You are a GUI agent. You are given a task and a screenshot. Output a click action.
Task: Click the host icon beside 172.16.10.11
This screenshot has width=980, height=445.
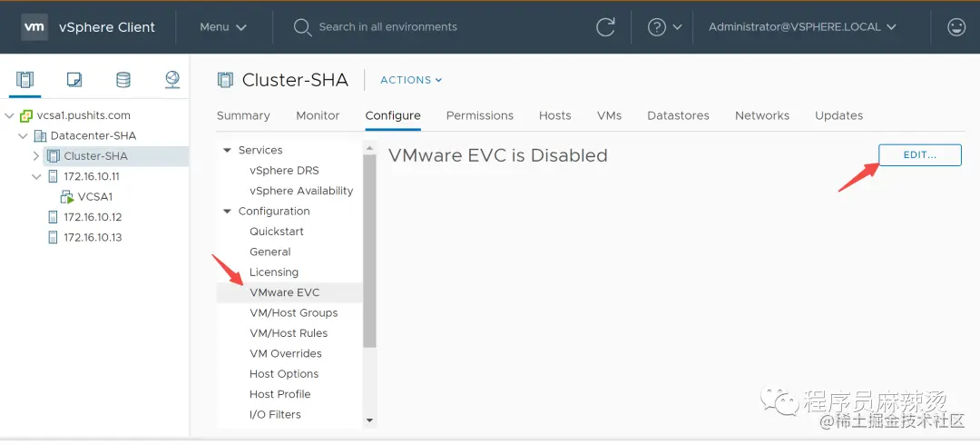pos(54,176)
